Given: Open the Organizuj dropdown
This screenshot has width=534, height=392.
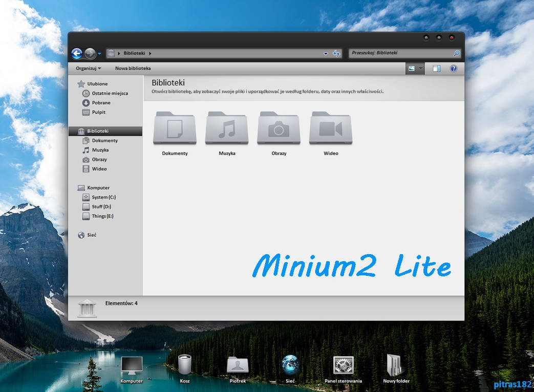Looking at the screenshot, I should 87,68.
